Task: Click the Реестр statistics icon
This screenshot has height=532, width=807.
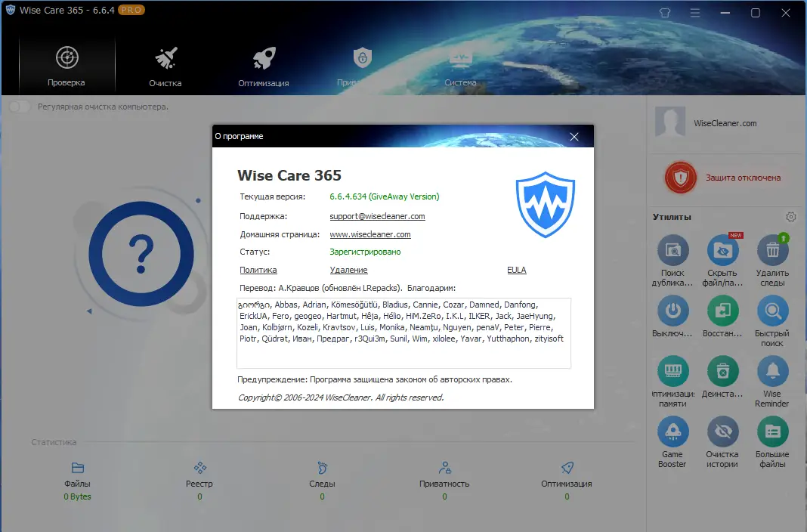Action: pyautogui.click(x=199, y=468)
